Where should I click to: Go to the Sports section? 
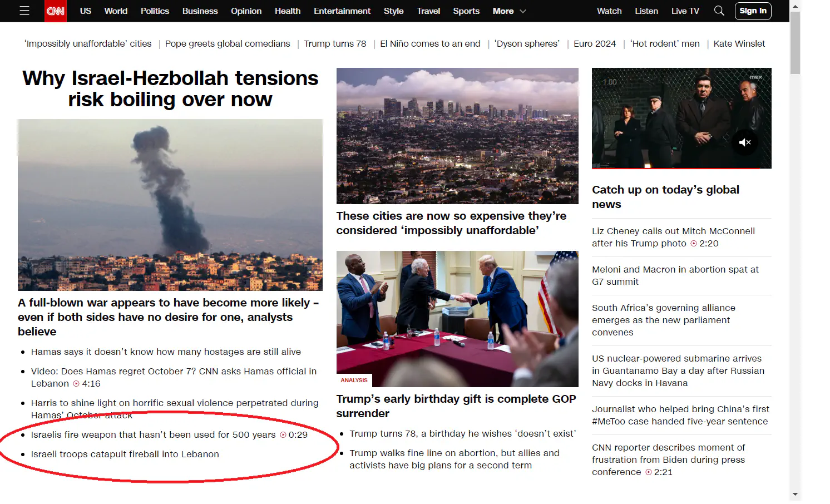point(466,11)
